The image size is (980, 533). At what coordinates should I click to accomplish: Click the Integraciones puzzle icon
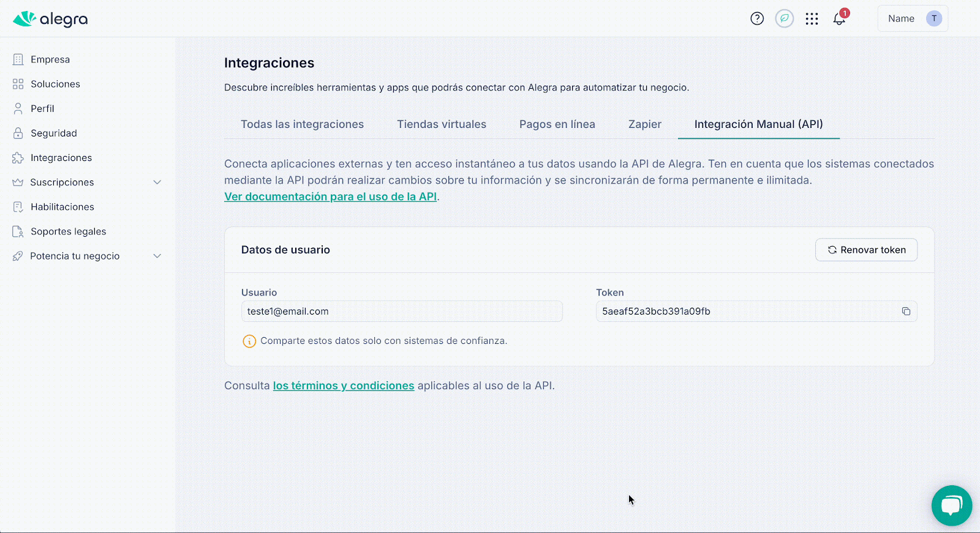(18, 158)
